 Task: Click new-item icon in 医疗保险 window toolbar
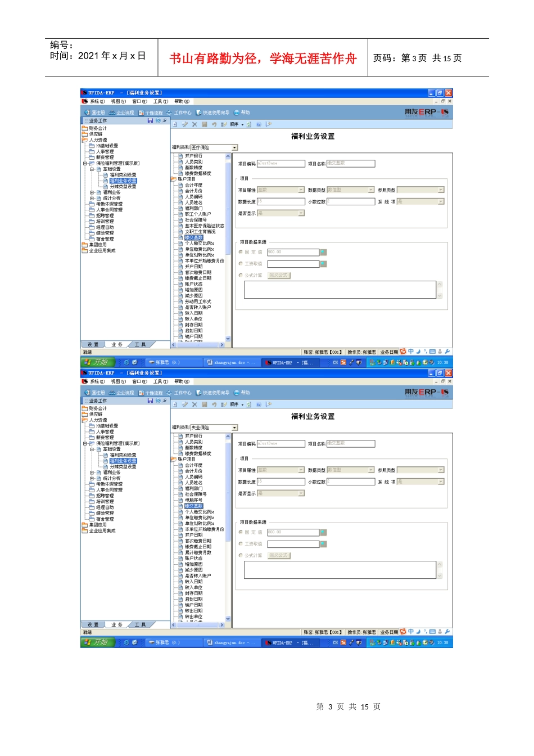(x=175, y=124)
